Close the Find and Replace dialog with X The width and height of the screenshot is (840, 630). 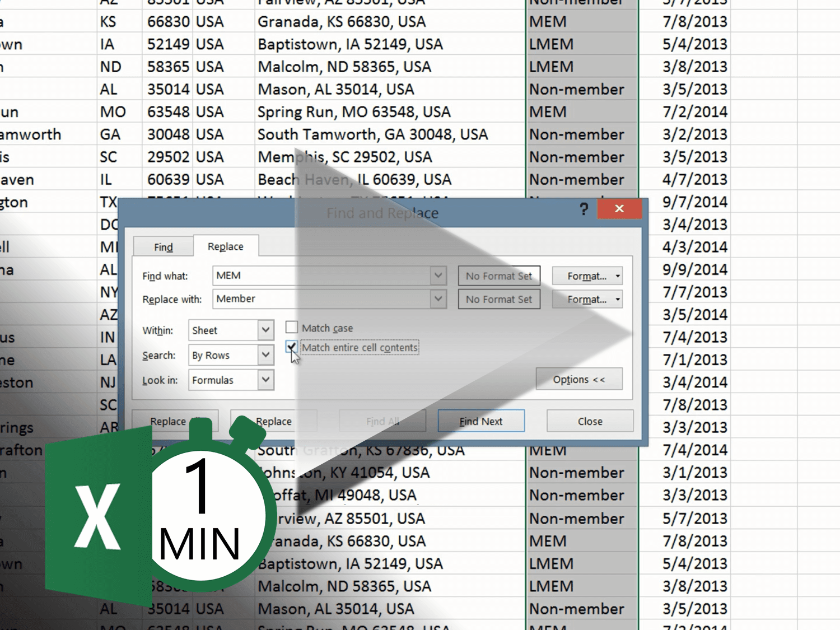tap(619, 209)
